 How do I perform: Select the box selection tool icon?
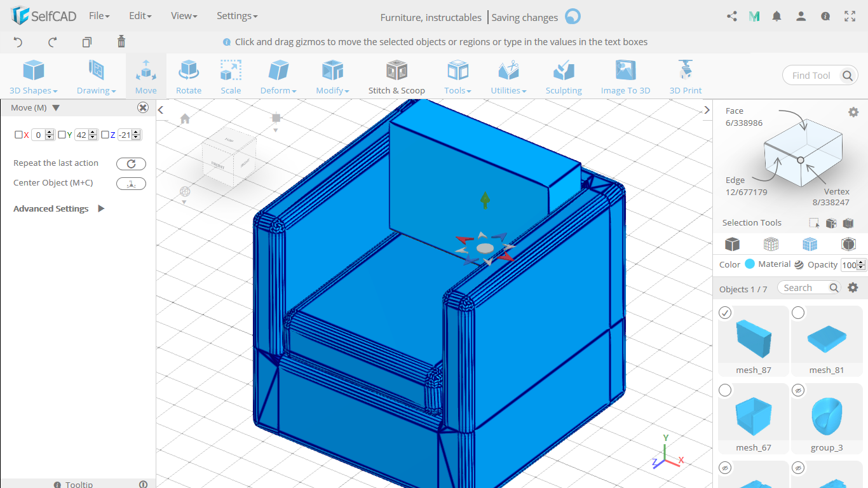tap(814, 223)
